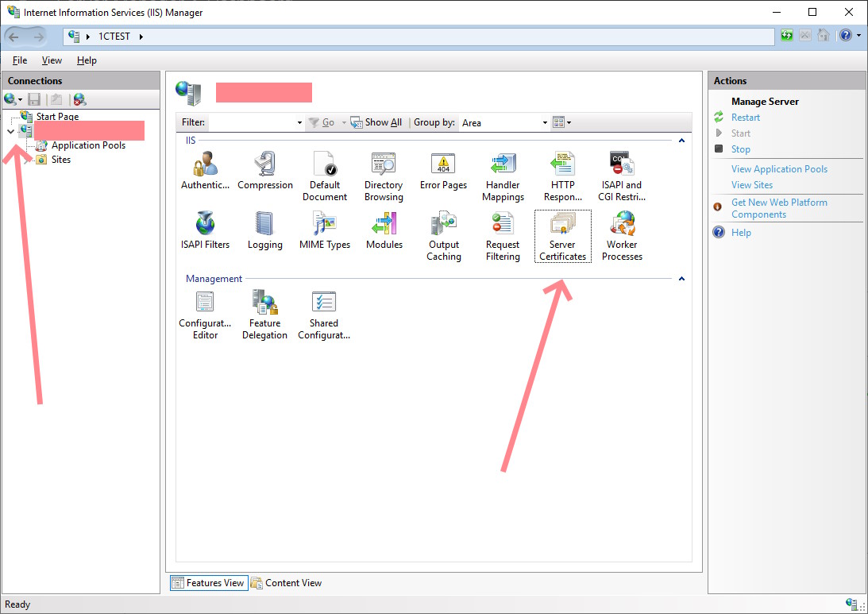This screenshot has height=614, width=868.
Task: Switch to the Content View tab
Action: point(286,583)
